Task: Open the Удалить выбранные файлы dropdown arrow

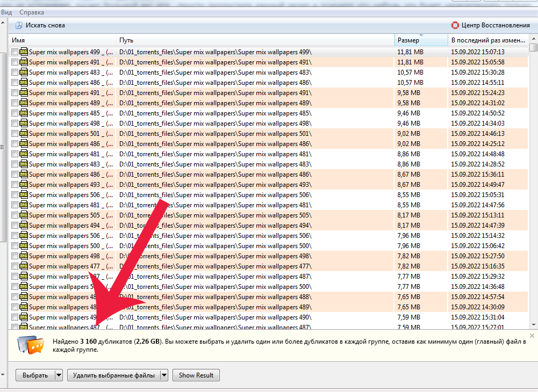Action: coord(164,375)
